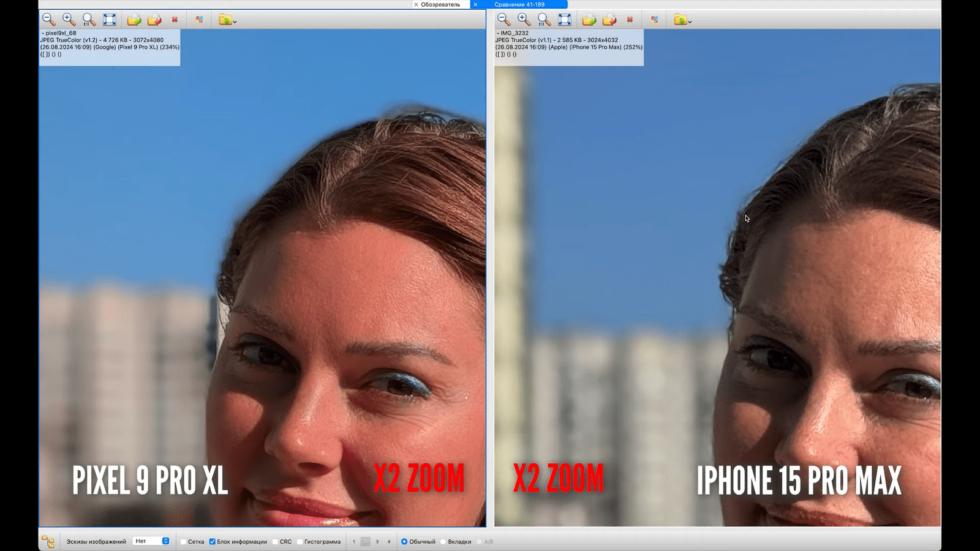The image size is (980, 551).
Task: Close the Обозреватель tab
Action: click(417, 4)
